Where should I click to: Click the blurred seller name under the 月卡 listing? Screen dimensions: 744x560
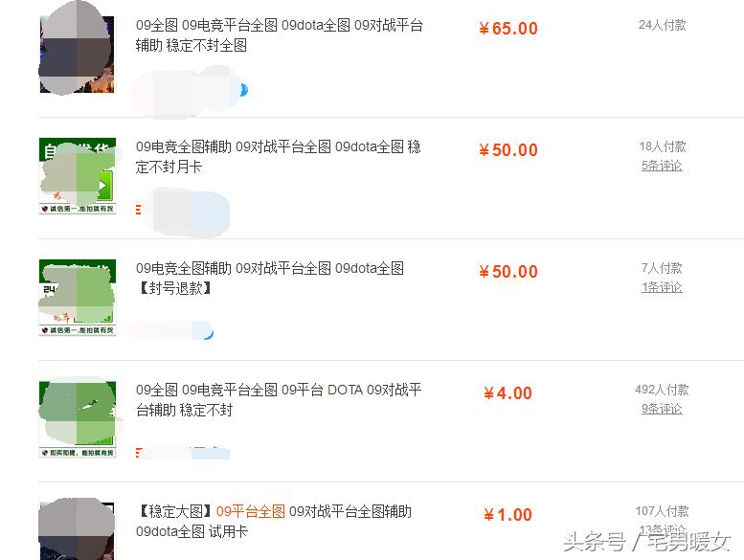(x=191, y=212)
